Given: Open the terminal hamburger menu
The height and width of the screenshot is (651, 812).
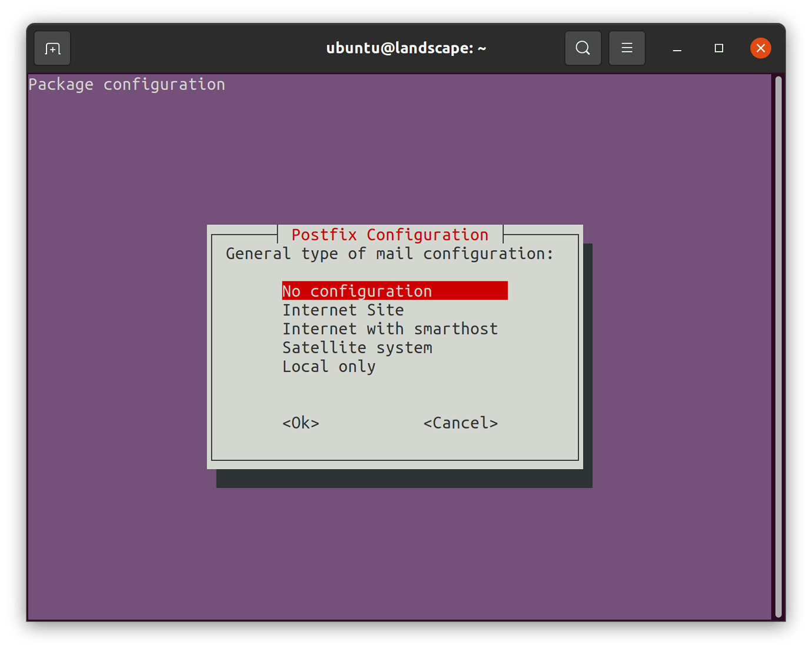Looking at the screenshot, I should 627,48.
